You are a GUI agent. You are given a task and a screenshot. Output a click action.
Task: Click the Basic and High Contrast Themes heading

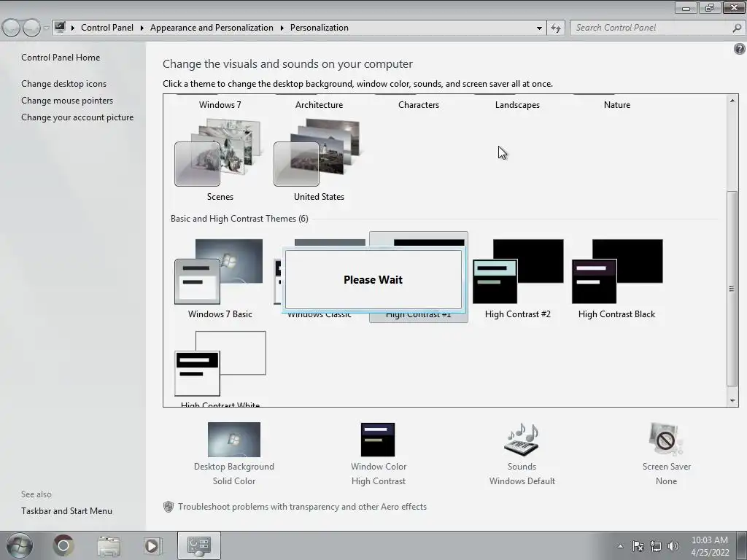click(239, 219)
